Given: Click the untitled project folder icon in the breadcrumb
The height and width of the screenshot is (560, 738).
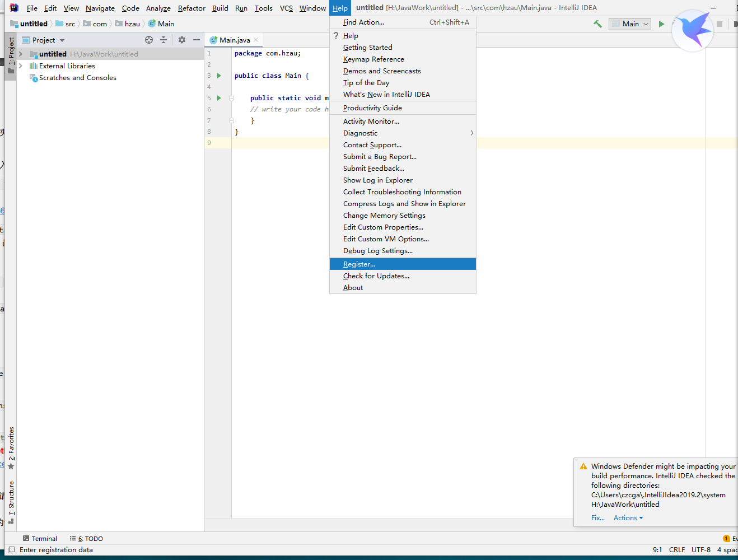Looking at the screenshot, I should (14, 24).
